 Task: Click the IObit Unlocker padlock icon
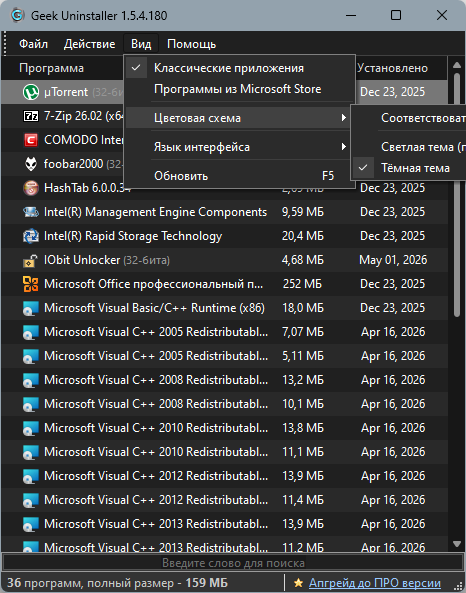31,260
